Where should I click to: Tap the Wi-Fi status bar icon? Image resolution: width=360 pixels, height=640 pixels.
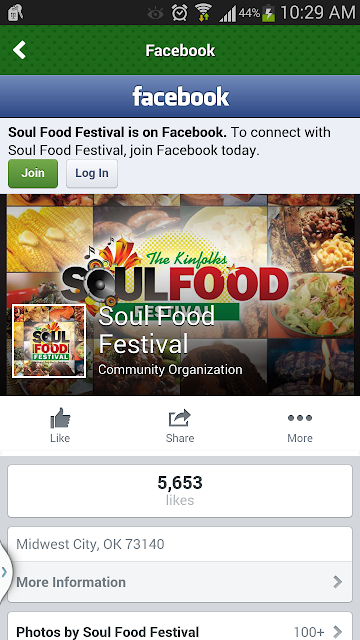click(x=203, y=12)
